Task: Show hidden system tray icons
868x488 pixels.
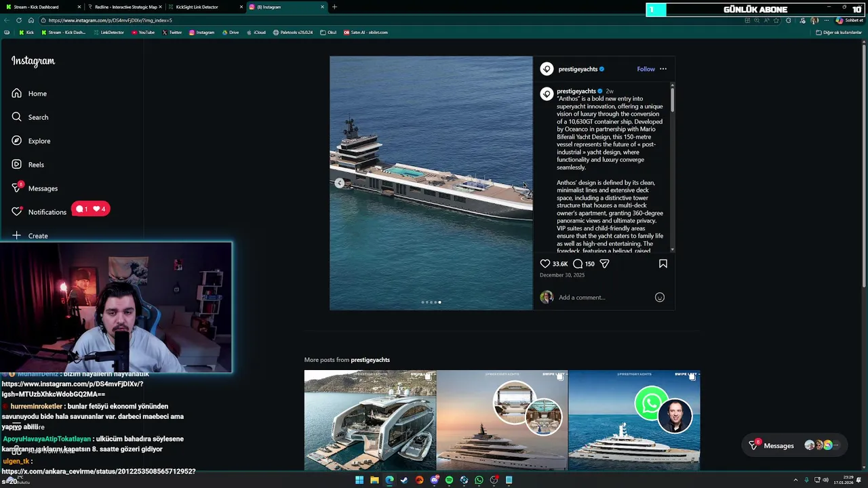Action: [795, 480]
